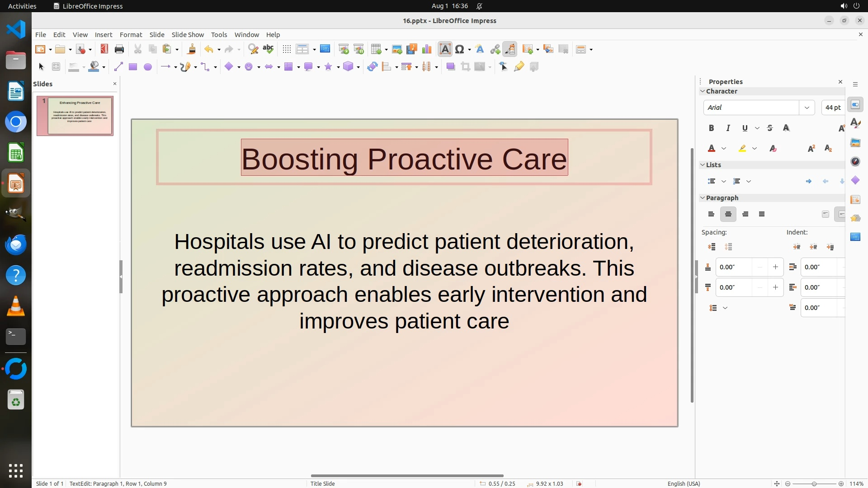
Task: Toggle Italic in the Properties sidebar
Action: coord(728,128)
